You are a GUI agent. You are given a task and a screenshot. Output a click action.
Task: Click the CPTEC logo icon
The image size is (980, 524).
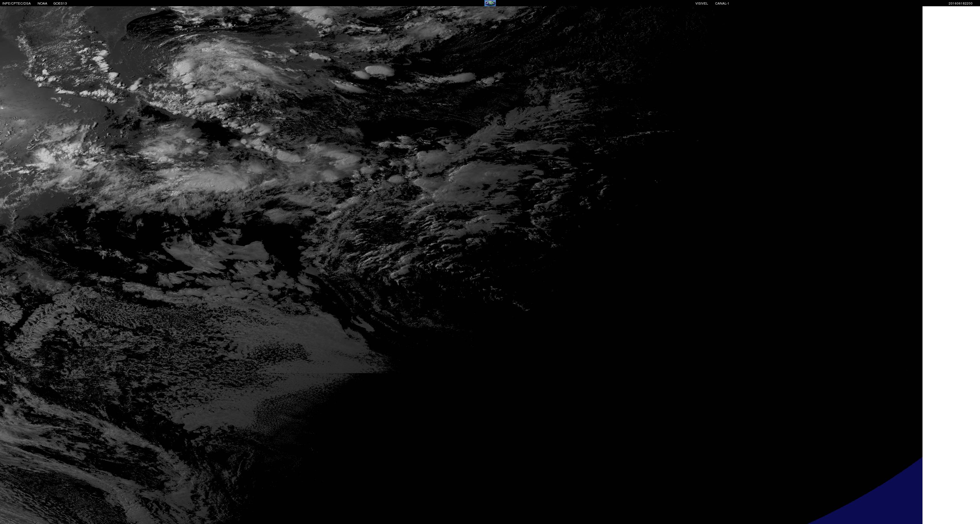click(x=490, y=3)
